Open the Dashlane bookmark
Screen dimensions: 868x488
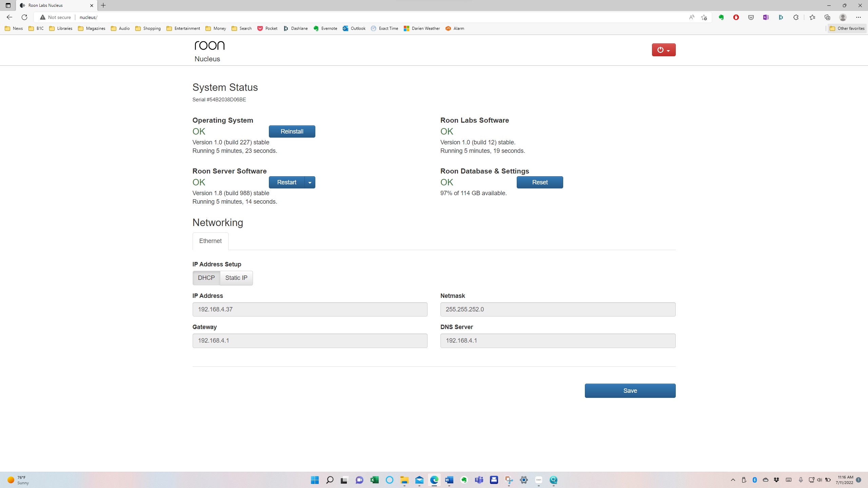[296, 28]
